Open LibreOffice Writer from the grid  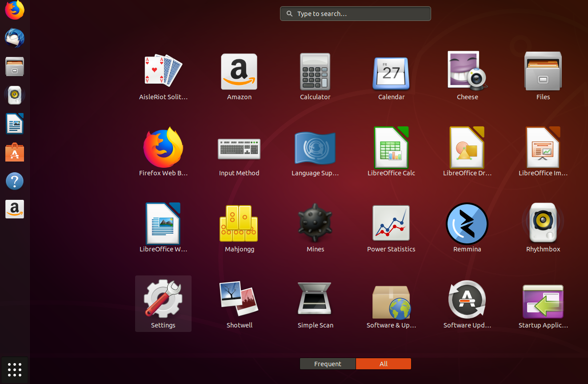coord(163,228)
